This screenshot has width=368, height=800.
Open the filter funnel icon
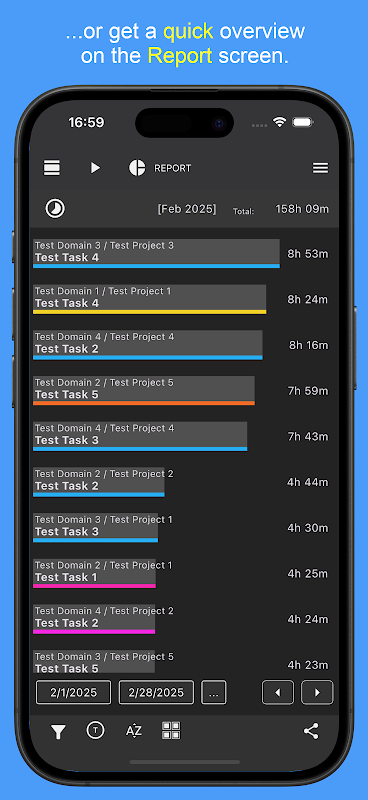58,732
